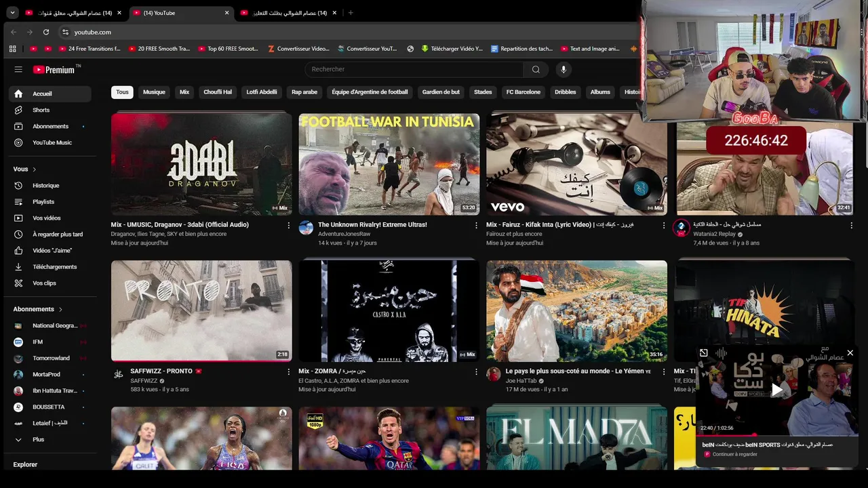This screenshot has height=488, width=868.
Task: Open options menu for SAFFWIZZ PRONTO video
Action: point(289,372)
